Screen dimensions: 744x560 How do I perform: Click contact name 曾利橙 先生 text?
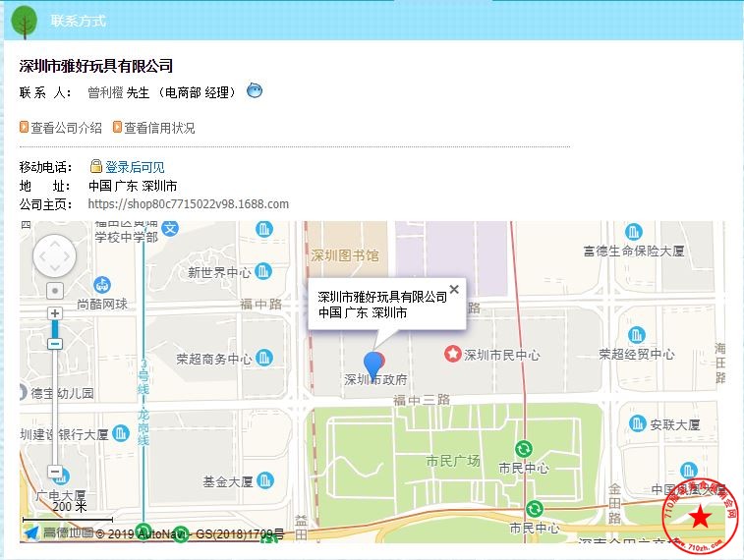pyautogui.click(x=119, y=92)
